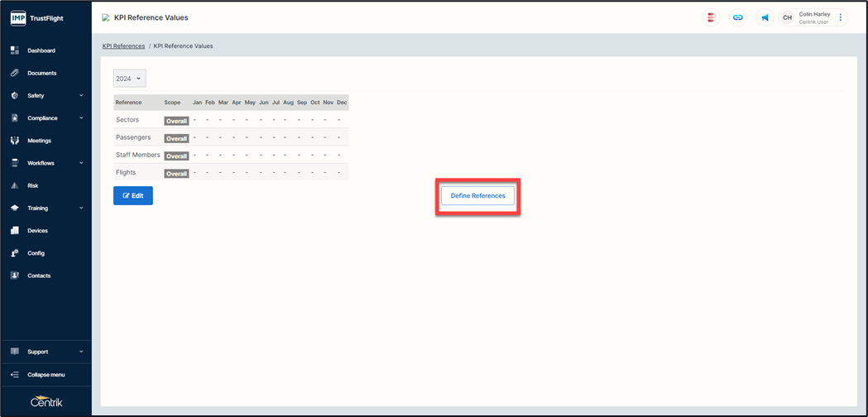Click the Centrik logo at sidebar bottom
The width and height of the screenshot is (868, 417).
pyautogui.click(x=46, y=402)
